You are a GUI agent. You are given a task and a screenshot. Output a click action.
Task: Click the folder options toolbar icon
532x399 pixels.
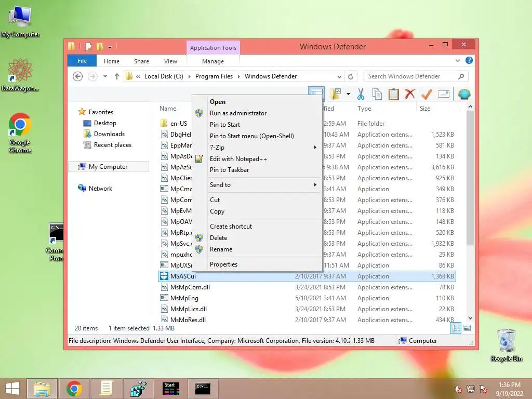[x=336, y=94]
